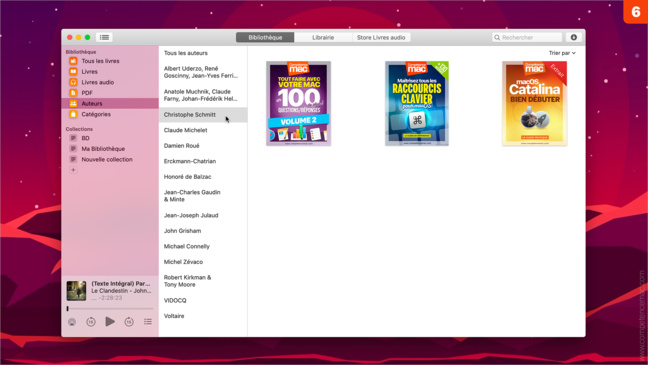Open AirPlay audio output button
This screenshot has height=365, width=648.
coord(72,322)
